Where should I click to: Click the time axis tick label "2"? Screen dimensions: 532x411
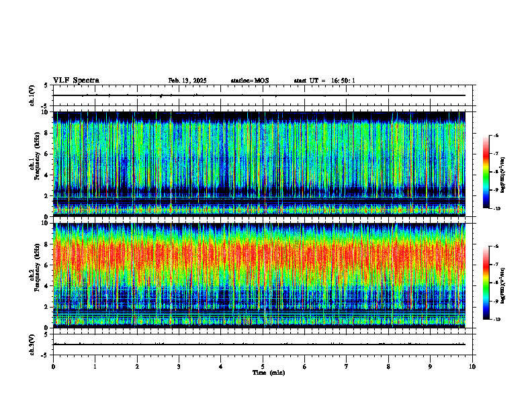point(137,367)
